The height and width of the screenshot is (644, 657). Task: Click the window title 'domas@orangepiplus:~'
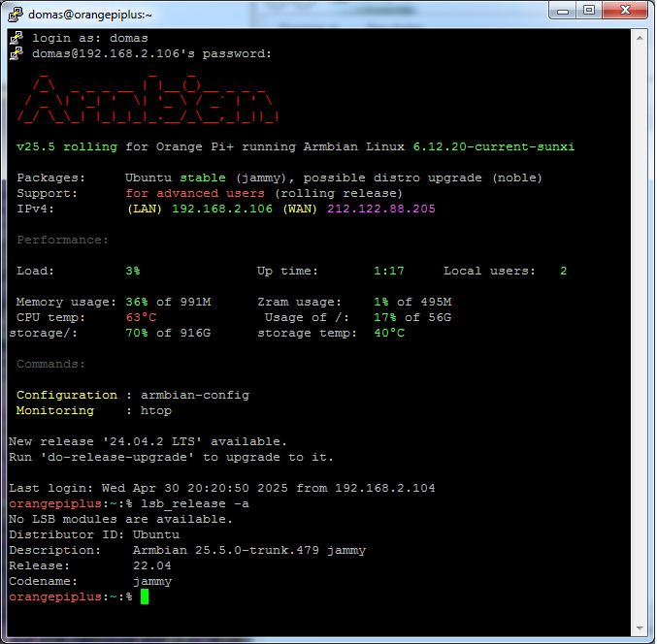coord(90,15)
